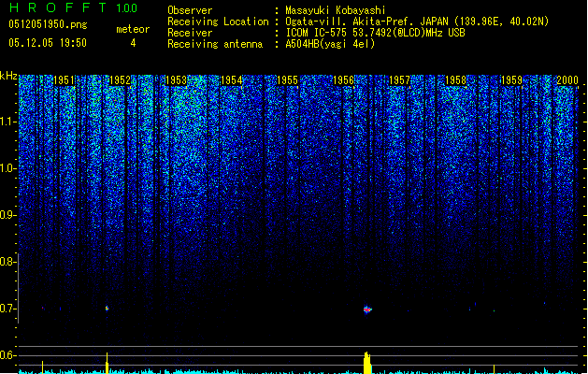This screenshot has height=374, width=588.
Task: Click the bright meteor echo near 1956
Action: pos(367,309)
